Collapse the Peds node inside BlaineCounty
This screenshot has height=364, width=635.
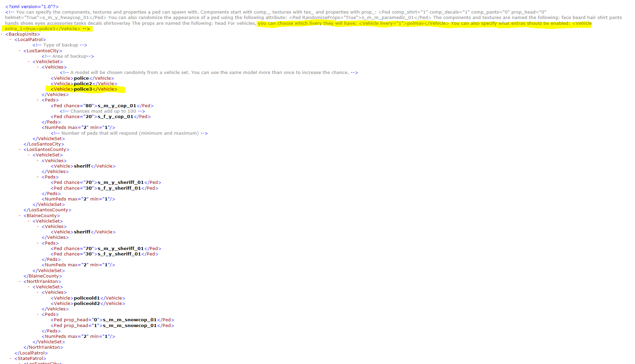click(38, 243)
